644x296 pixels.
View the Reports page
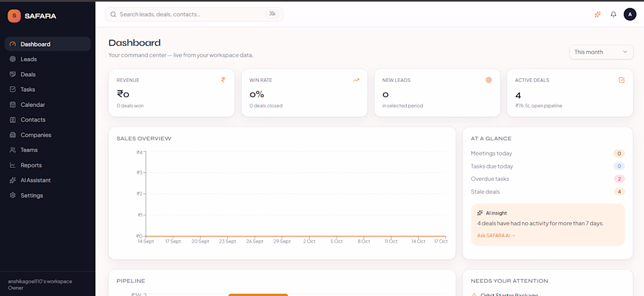click(x=47, y=165)
